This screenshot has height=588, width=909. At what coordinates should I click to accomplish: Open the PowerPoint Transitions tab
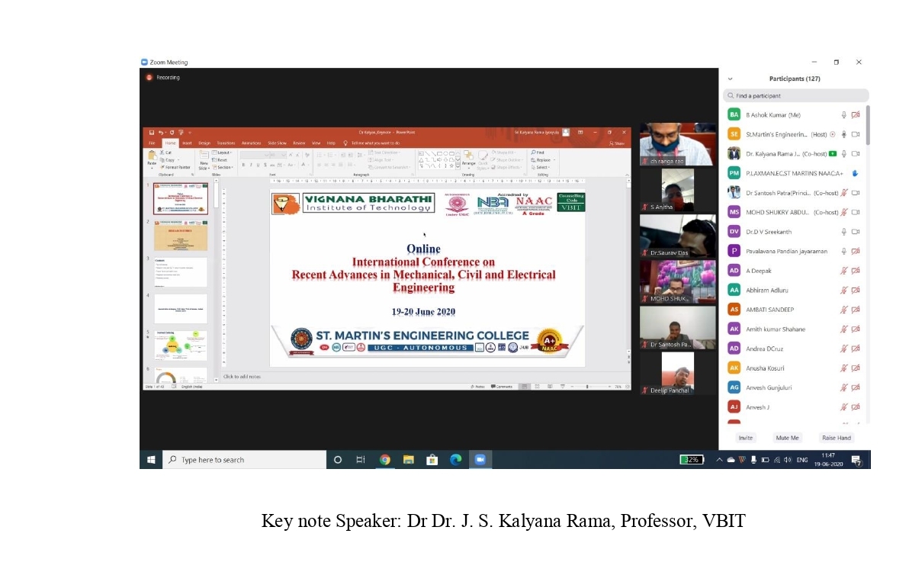[226, 143]
